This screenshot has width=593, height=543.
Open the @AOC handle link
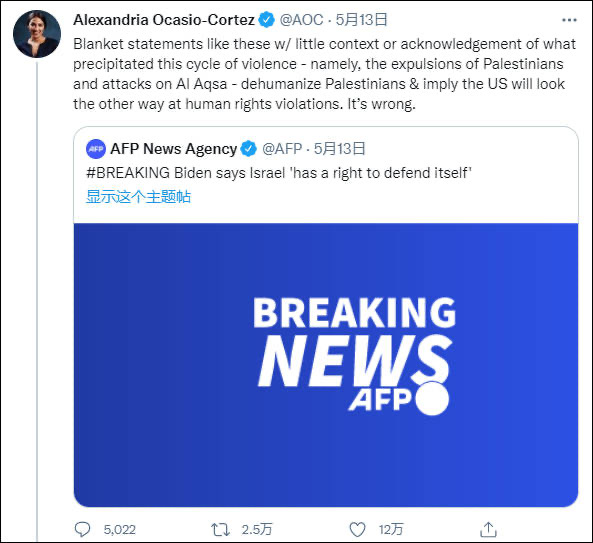[x=301, y=20]
